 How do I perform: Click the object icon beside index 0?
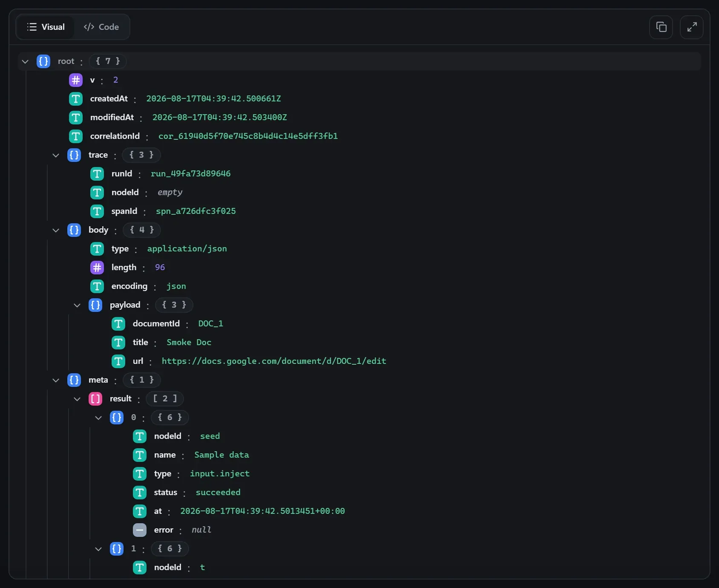coord(117,418)
